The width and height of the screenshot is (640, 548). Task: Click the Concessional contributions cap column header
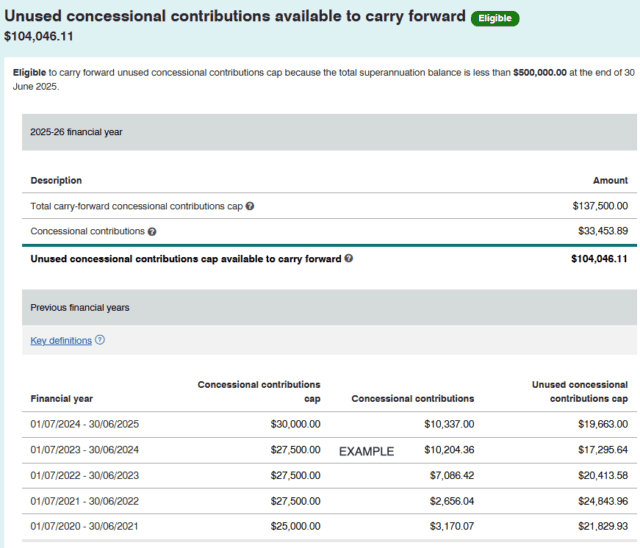259,392
